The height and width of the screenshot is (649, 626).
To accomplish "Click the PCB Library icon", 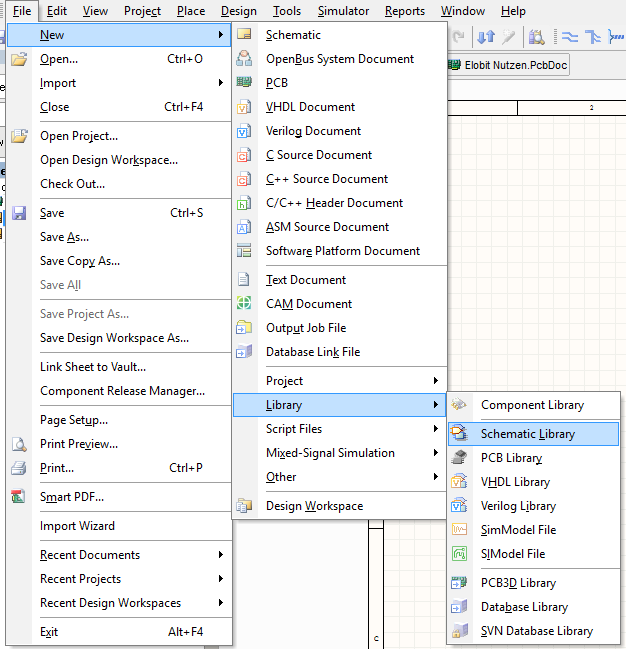I will click(x=460, y=458).
